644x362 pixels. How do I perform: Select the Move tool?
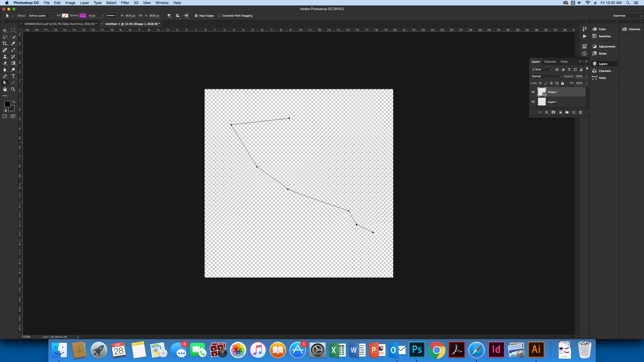[5, 30]
